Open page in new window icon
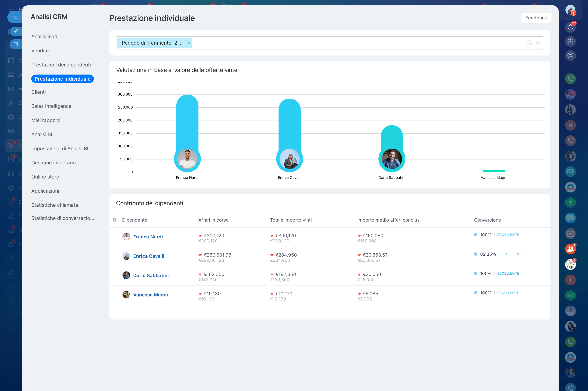 [16, 44]
